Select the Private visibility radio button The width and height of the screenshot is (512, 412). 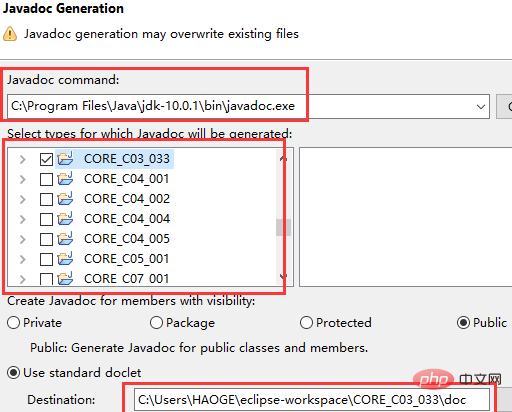[x=13, y=323]
